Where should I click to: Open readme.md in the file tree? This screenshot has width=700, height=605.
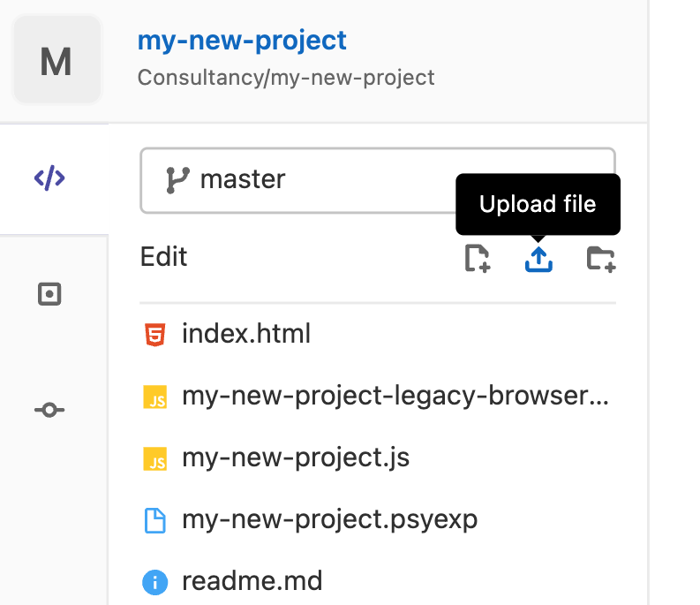[x=252, y=581]
